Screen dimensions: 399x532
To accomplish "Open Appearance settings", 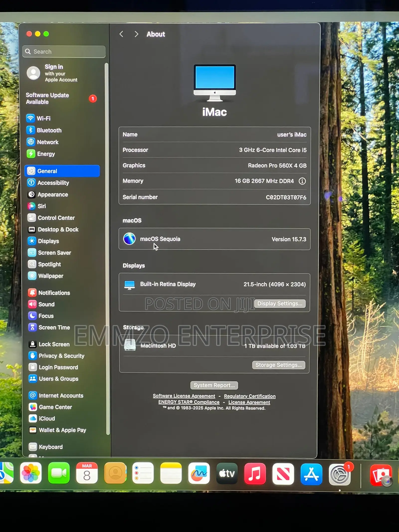I will [48, 194].
